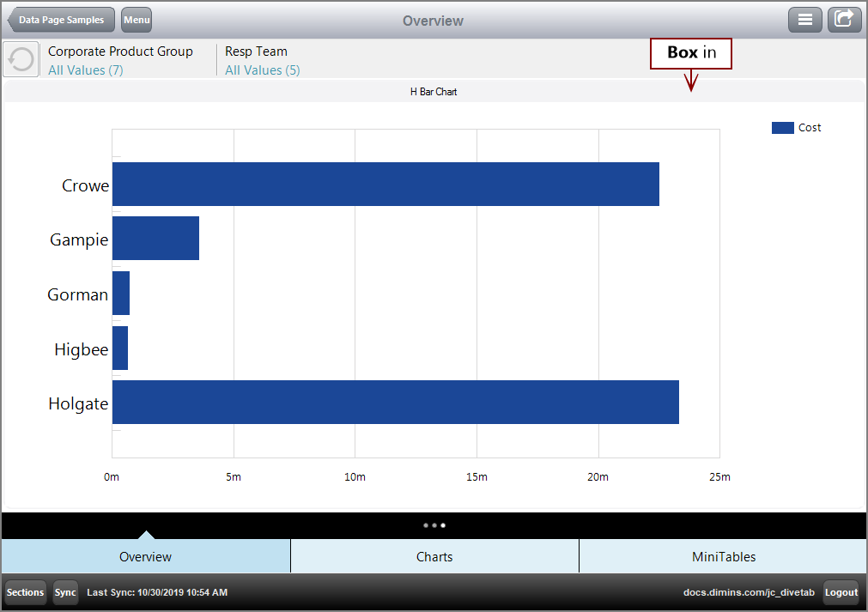Select the Crowe cost bar
This screenshot has width=868, height=612.
386,184
